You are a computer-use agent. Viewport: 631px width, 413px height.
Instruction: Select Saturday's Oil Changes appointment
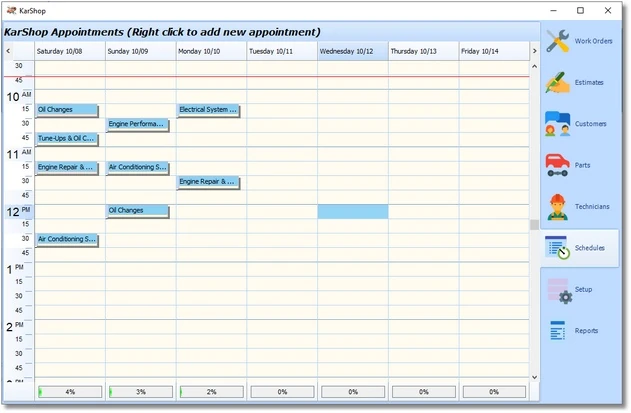coord(67,110)
